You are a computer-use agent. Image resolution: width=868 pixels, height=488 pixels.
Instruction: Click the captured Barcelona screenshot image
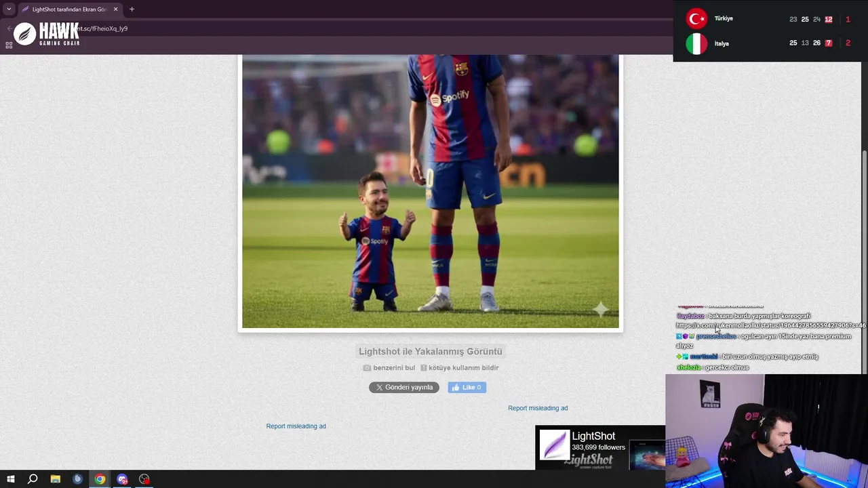(x=431, y=191)
